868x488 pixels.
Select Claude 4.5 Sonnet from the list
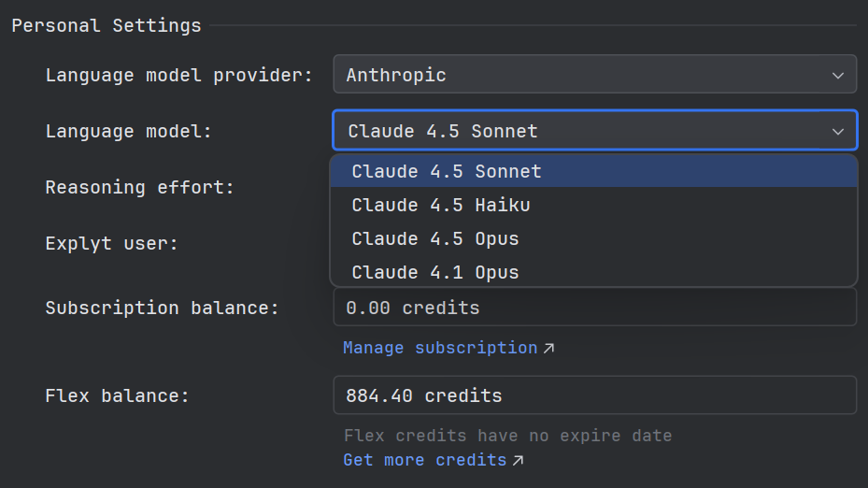coord(447,172)
